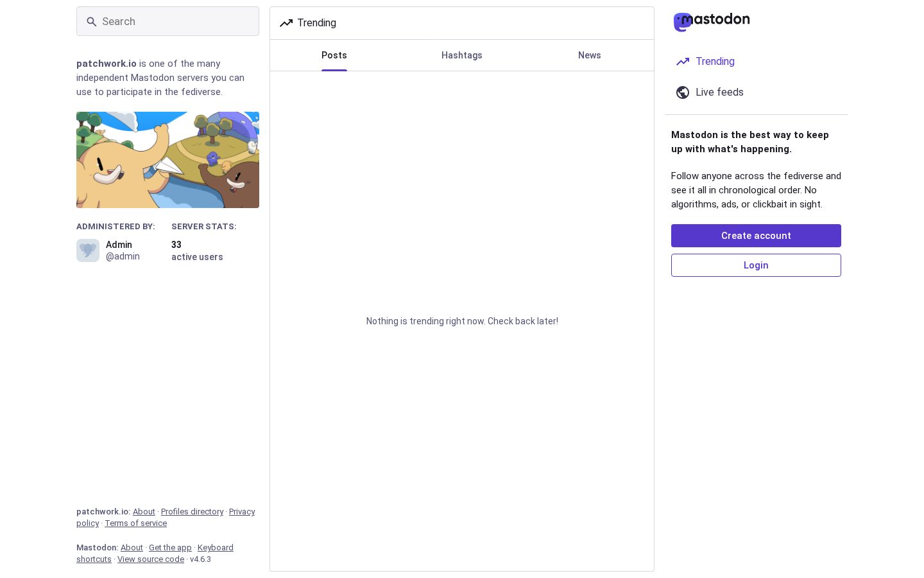Screen dimensions: 924x578
Task: Click the search magnifier icon
Action: [x=92, y=22]
